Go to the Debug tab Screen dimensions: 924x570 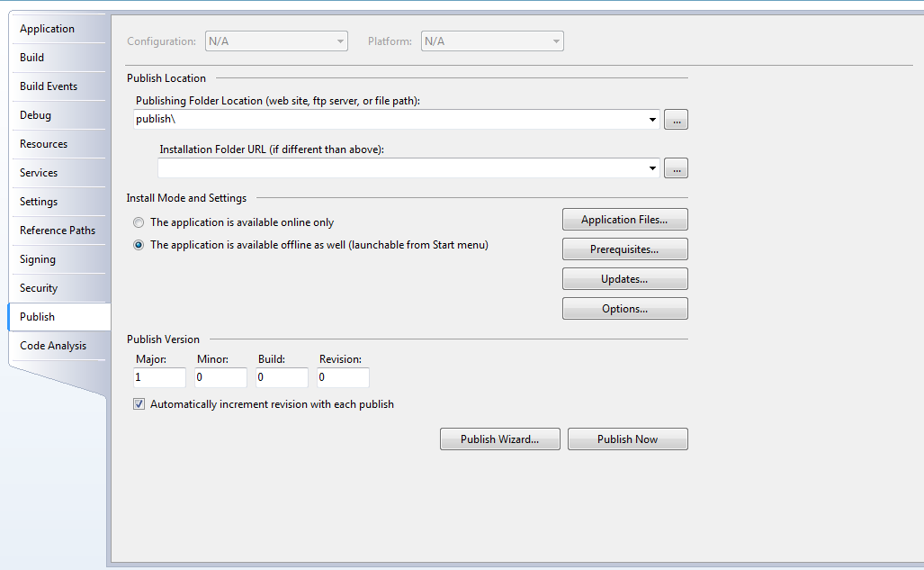coord(36,115)
